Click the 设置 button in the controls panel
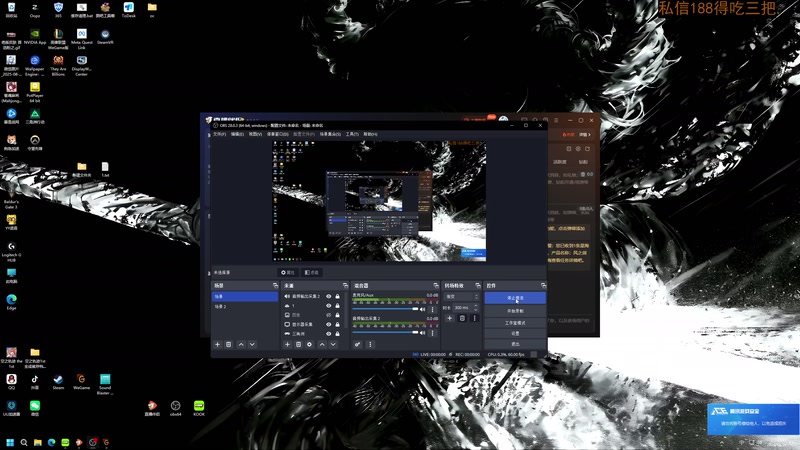 click(513, 333)
